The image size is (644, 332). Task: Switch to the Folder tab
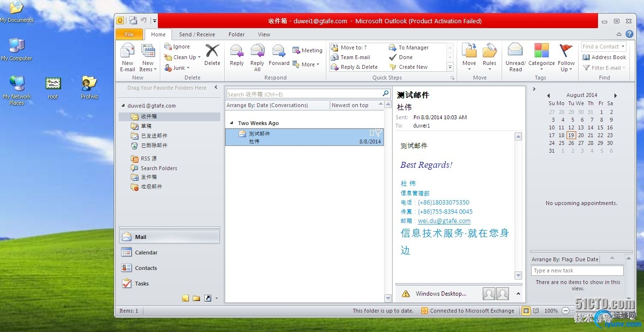point(236,34)
